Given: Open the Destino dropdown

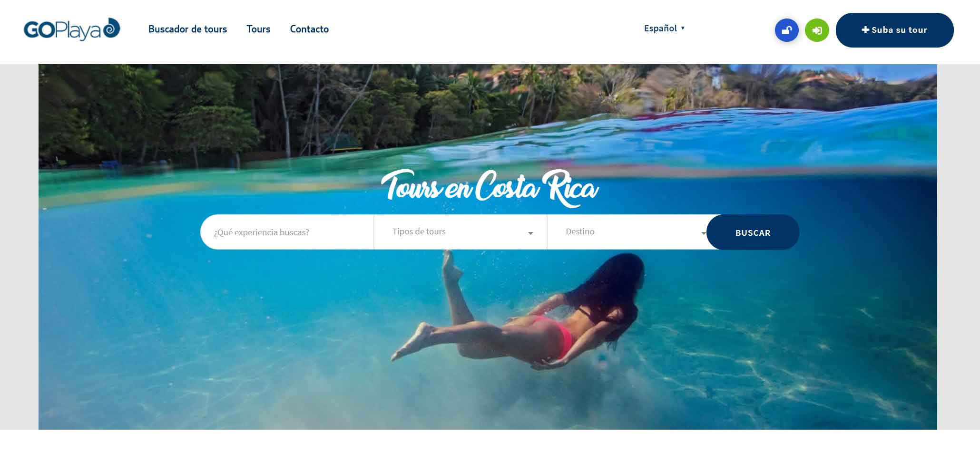Looking at the screenshot, I should point(627,232).
